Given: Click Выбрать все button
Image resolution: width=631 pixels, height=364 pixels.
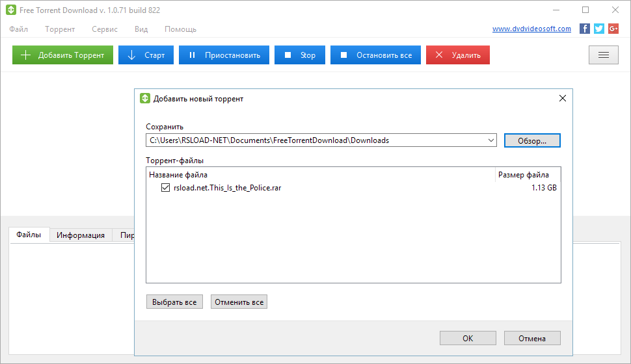Looking at the screenshot, I should pyautogui.click(x=174, y=302).
